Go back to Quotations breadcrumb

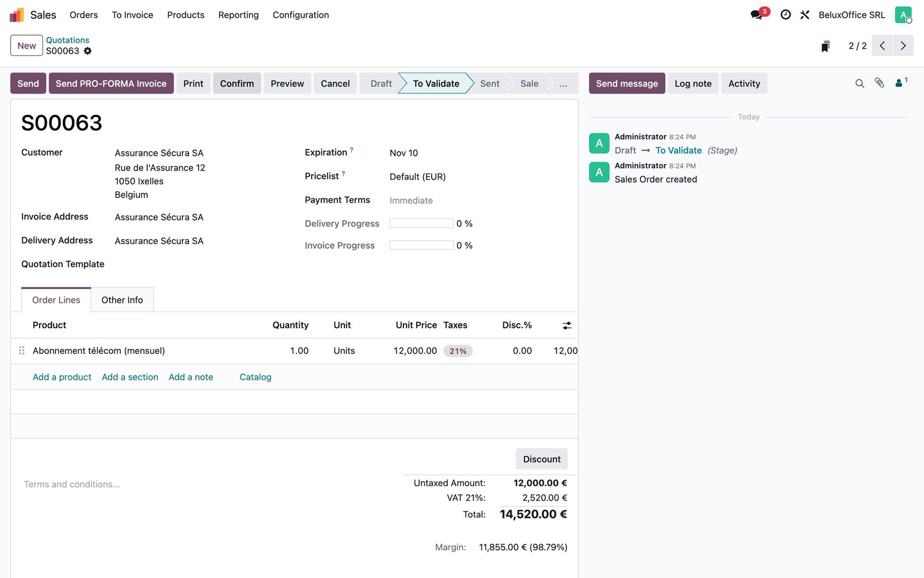[x=67, y=40]
